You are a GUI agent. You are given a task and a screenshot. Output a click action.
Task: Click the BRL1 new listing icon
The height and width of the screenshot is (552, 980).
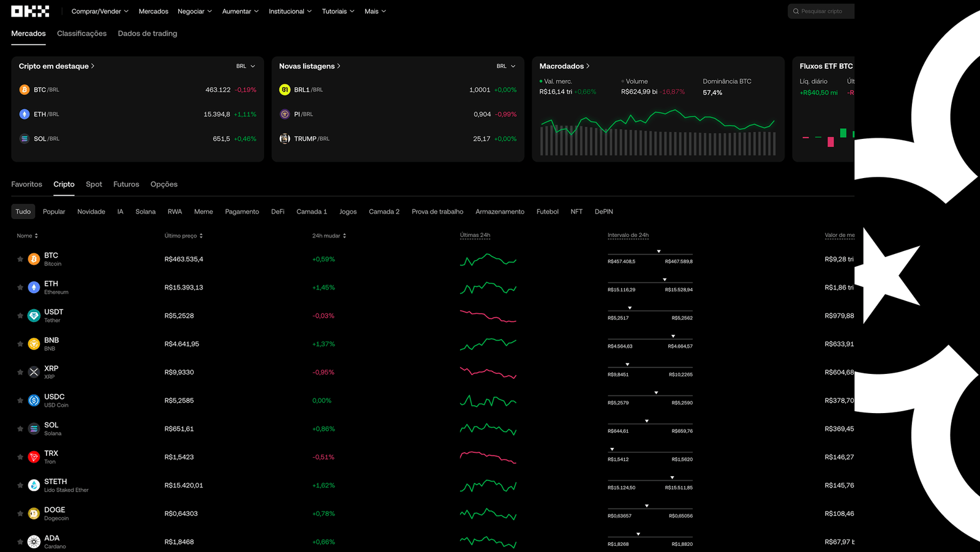click(285, 90)
